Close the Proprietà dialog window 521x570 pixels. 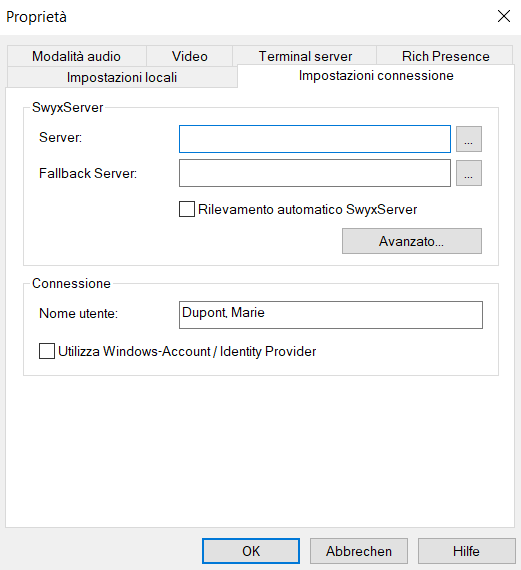504,16
